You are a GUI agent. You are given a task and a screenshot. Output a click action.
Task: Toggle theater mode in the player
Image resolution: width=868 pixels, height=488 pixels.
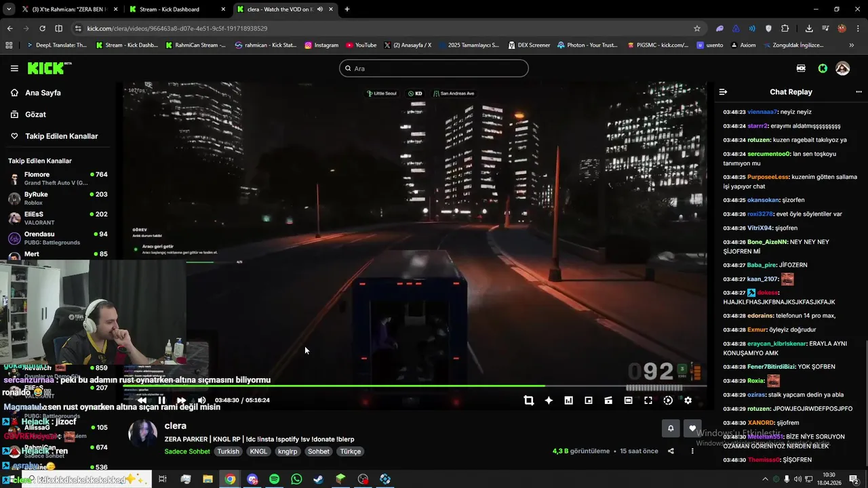(628, 401)
